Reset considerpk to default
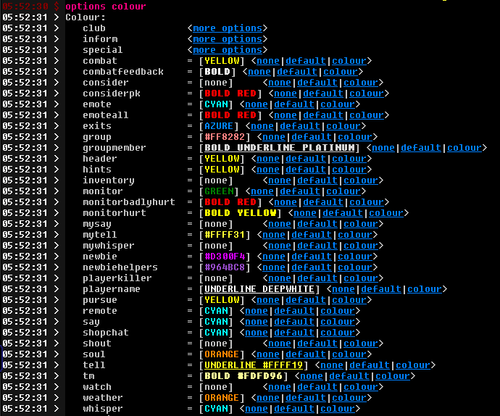Viewport: 500px width, 416px height. point(323,94)
